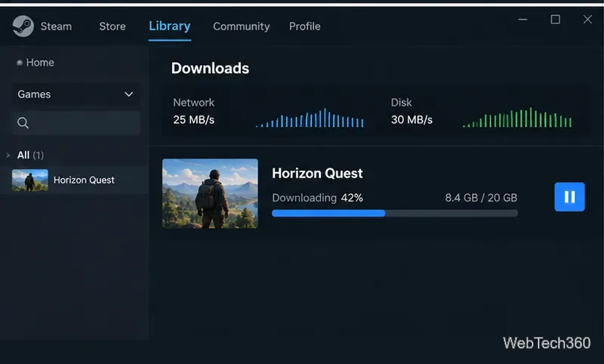
Task: Go to the Store tab
Action: coord(112,26)
